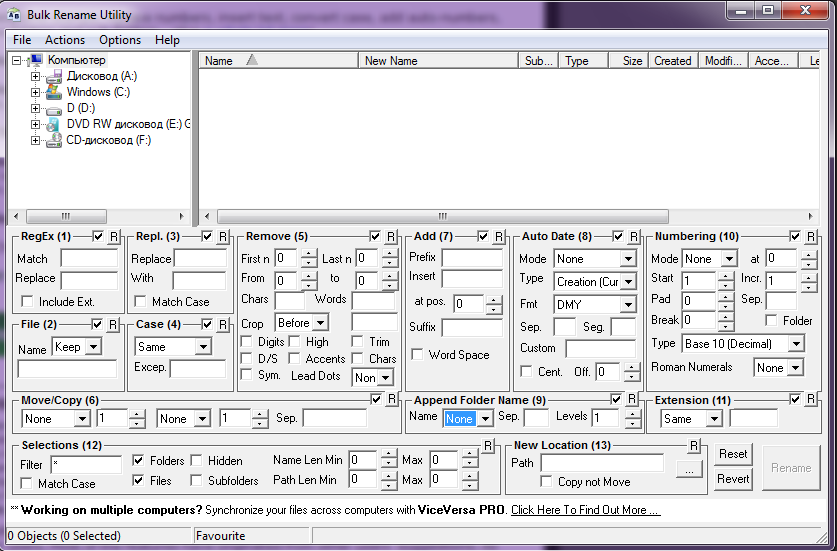Expand the Windows (C:) tree node

pos(35,92)
